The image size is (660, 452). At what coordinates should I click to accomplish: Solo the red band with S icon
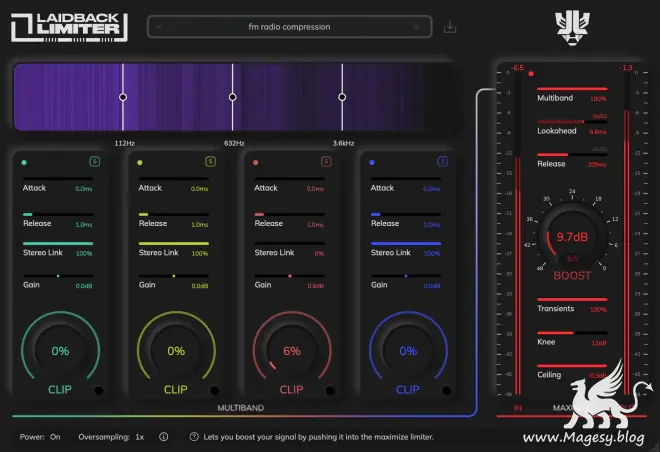pyautogui.click(x=326, y=162)
